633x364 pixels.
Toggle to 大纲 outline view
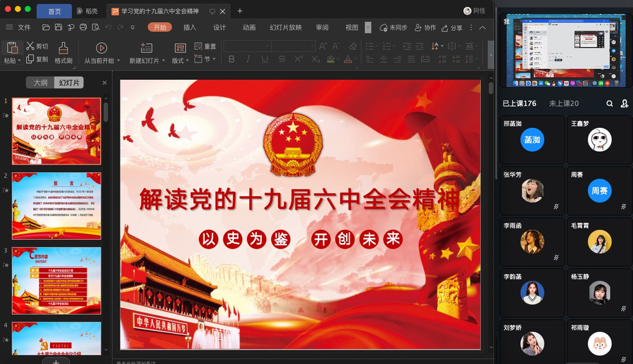(x=41, y=83)
